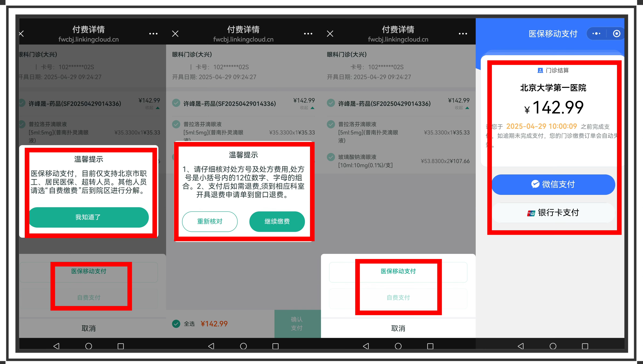Image resolution: width=643 pixels, height=364 pixels.
Task: Tap 开具日期 line in second panel
Action: 214,77
